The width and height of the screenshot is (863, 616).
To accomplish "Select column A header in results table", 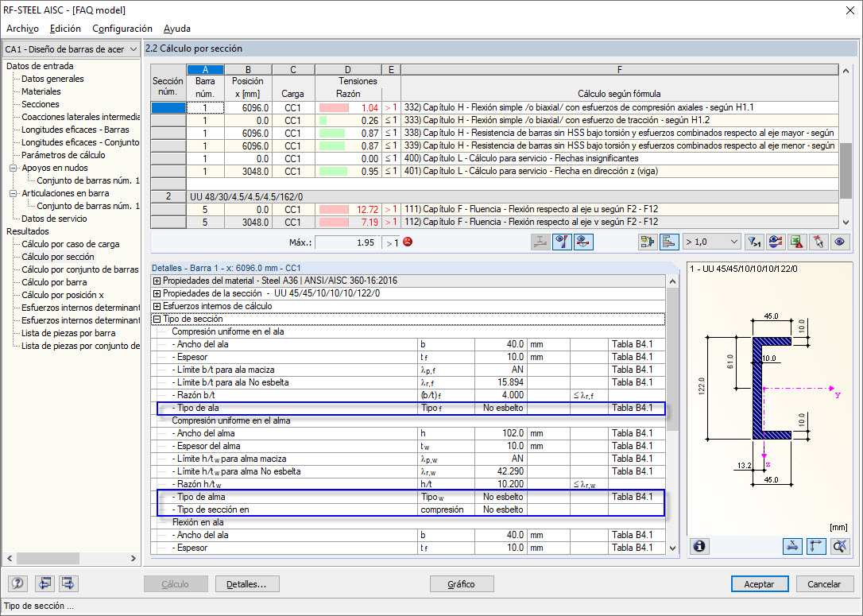I will 205,69.
